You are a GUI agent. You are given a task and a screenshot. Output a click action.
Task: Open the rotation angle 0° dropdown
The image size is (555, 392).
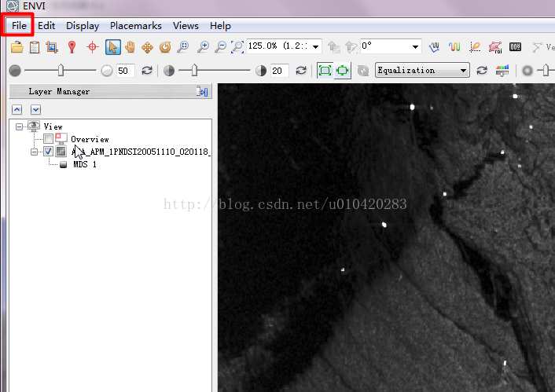(x=415, y=46)
